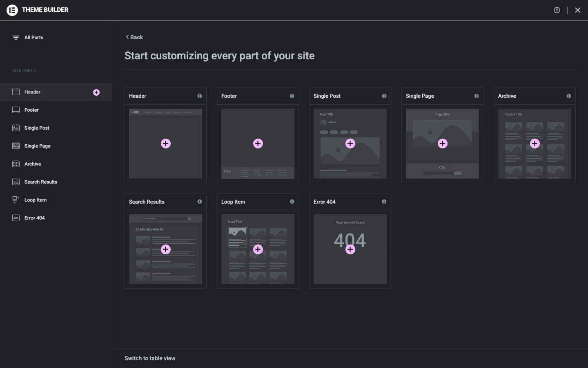Select Header in the site parts sidebar

click(x=56, y=92)
